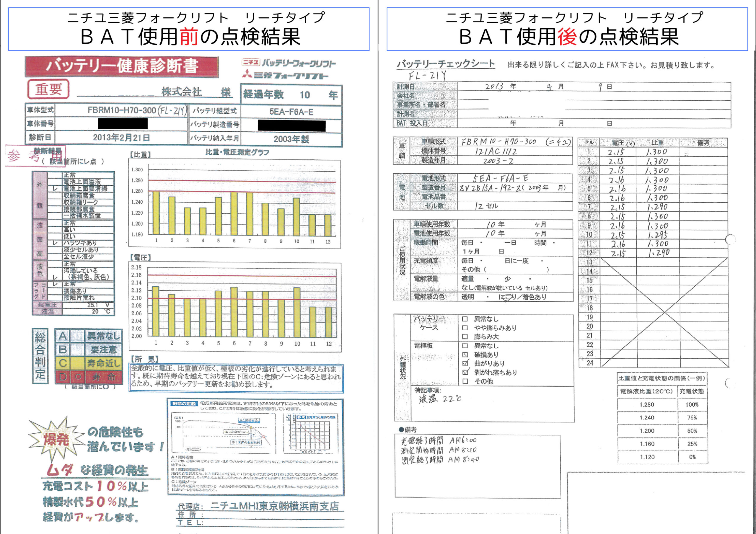Click the 2003年製 delivery year cell

291,139
